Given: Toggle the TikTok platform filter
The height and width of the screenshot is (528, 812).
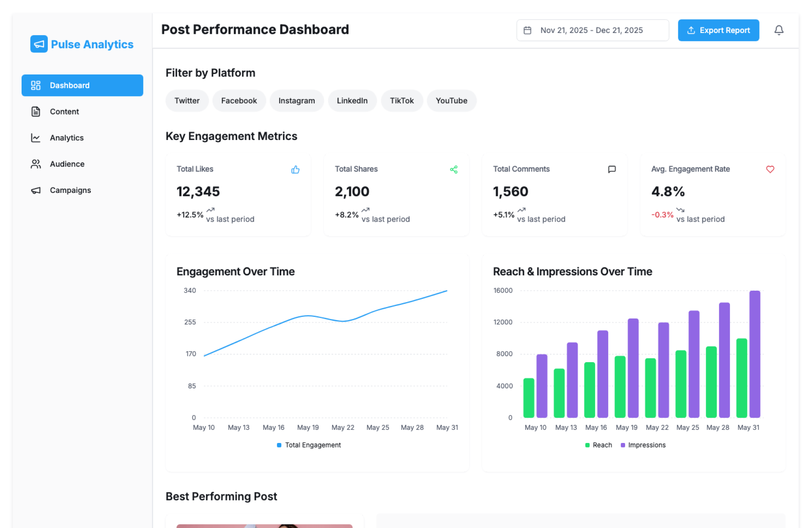Looking at the screenshot, I should [x=401, y=101].
